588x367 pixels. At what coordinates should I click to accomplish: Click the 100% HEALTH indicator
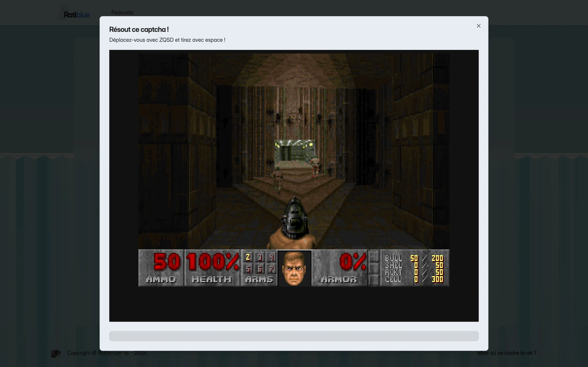click(212, 262)
